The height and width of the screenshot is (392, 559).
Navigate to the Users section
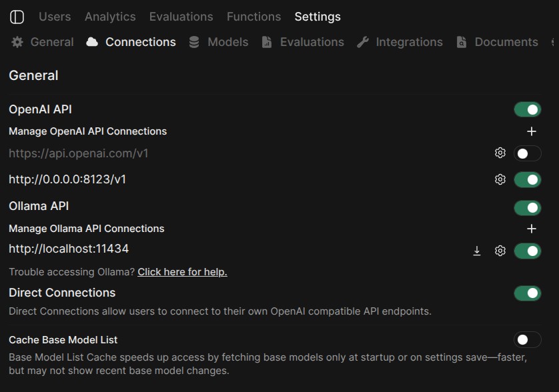pos(55,17)
